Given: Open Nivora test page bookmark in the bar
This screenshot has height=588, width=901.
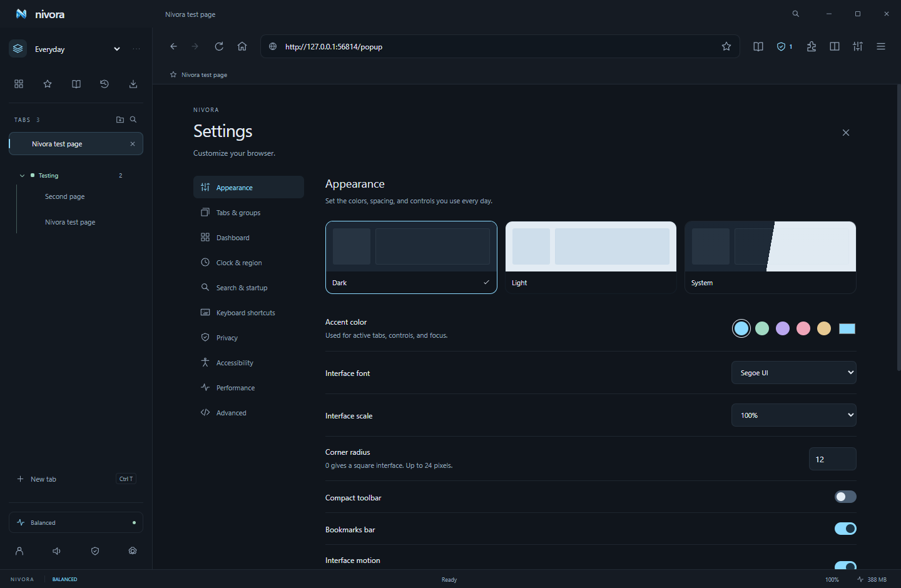Looking at the screenshot, I should tap(198, 74).
